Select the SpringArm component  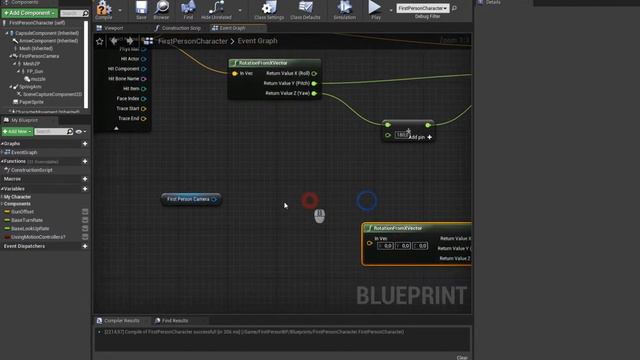tap(30, 87)
